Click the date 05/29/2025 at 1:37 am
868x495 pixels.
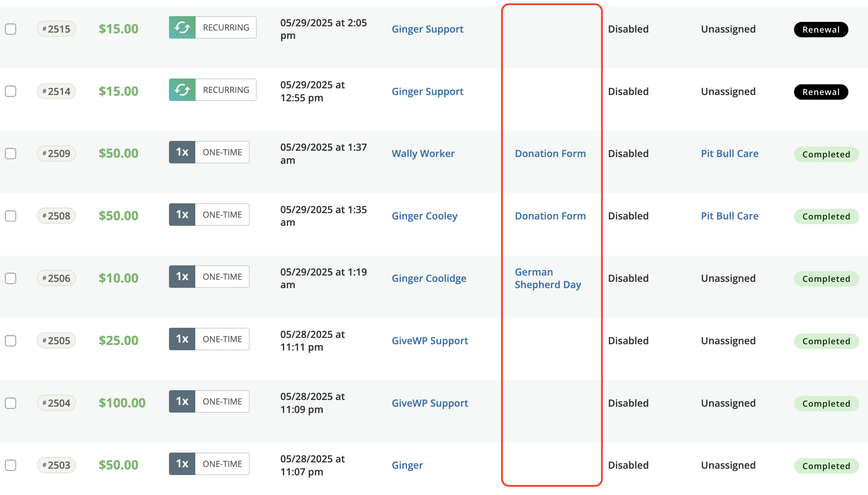pyautogui.click(x=324, y=154)
